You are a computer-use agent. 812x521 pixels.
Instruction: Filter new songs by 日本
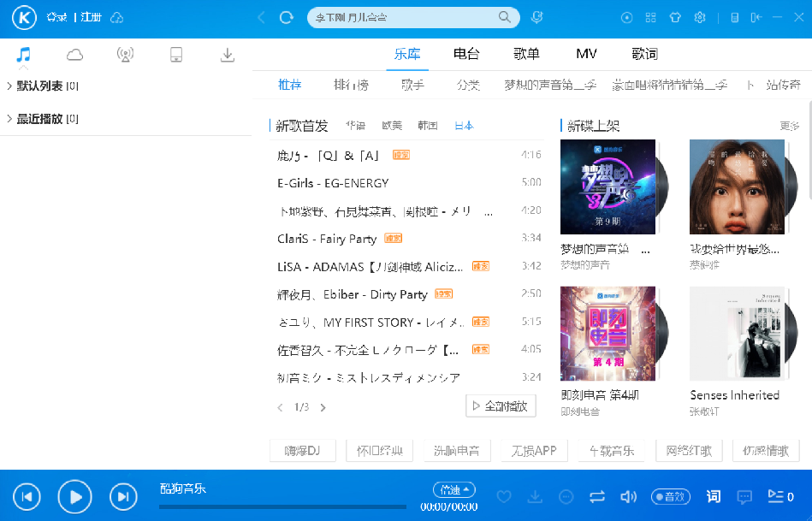coord(464,125)
